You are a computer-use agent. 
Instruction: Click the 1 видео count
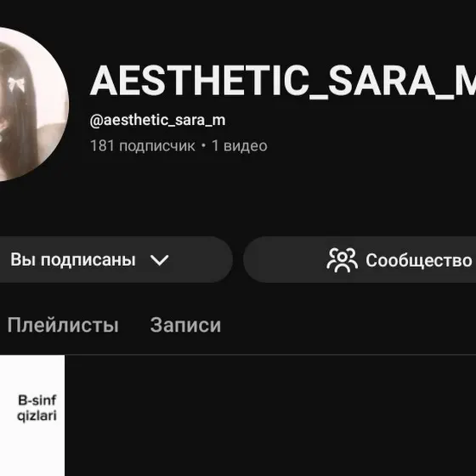tap(240, 146)
